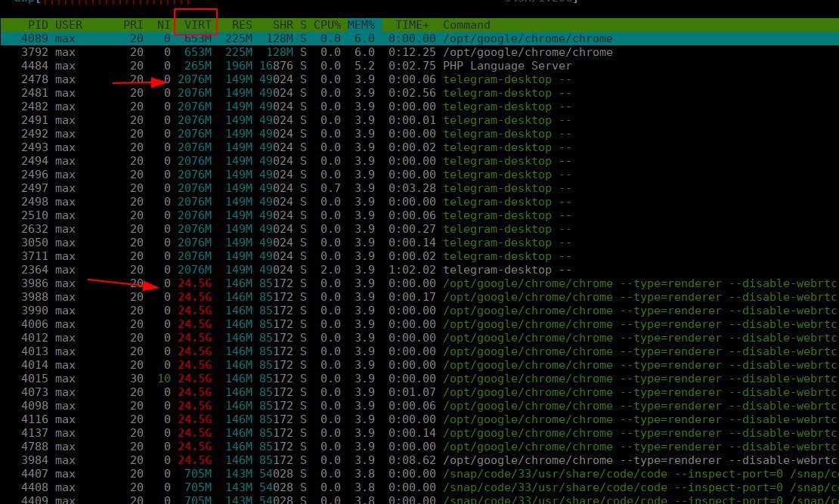The width and height of the screenshot is (839, 504).
Task: Select chrome renderer row PID 4116
Action: (419, 419)
